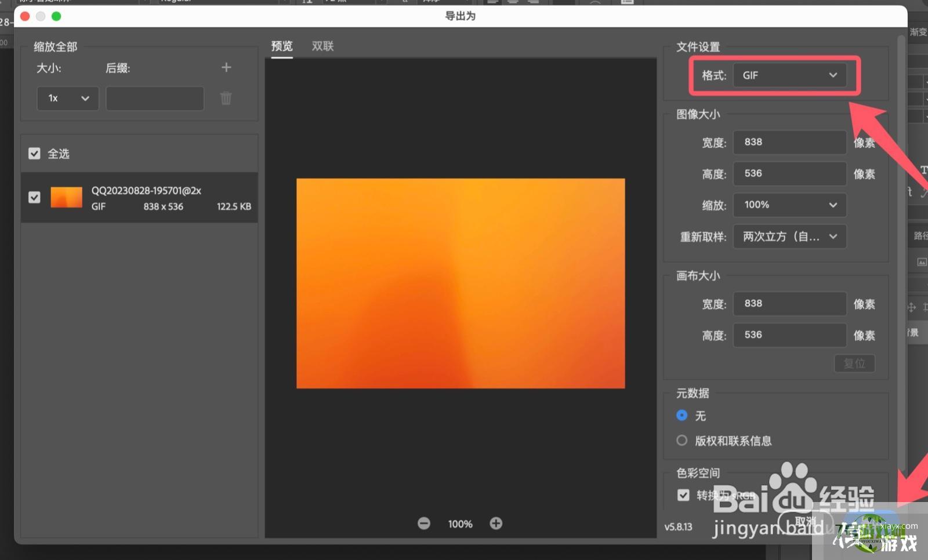Open the 1x size dropdown
This screenshot has width=928, height=560.
pyautogui.click(x=68, y=98)
